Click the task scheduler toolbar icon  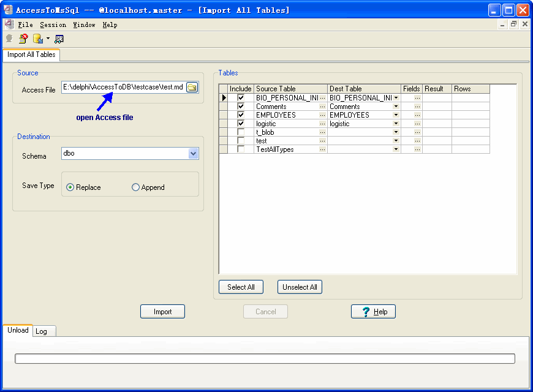(59, 39)
